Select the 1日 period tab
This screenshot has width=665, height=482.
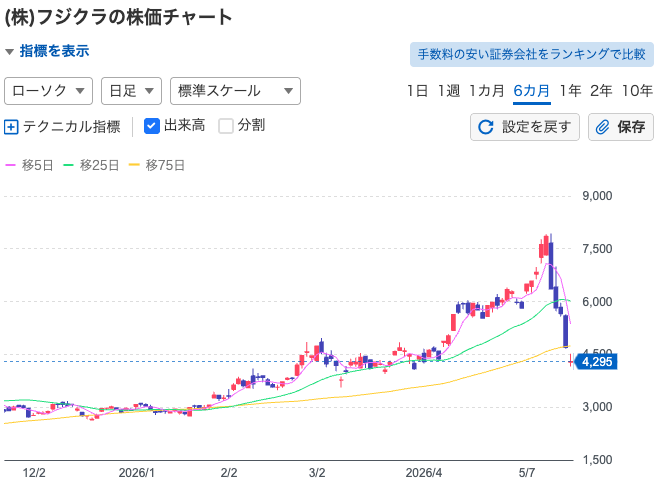pyautogui.click(x=417, y=91)
